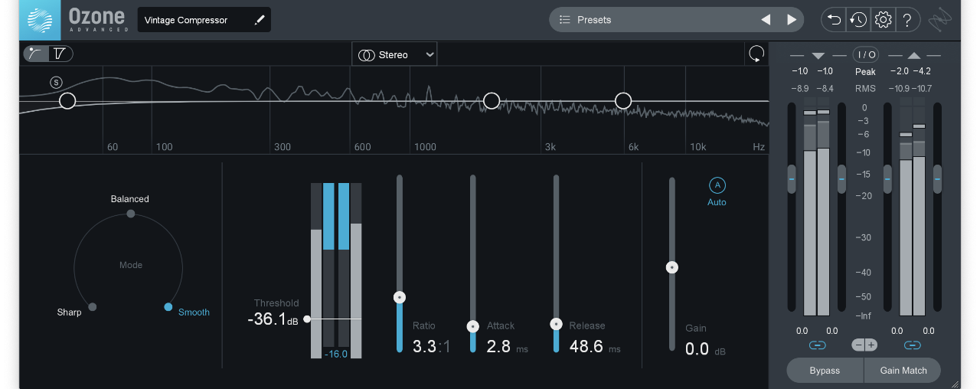Select Balanced mode

(x=130, y=199)
